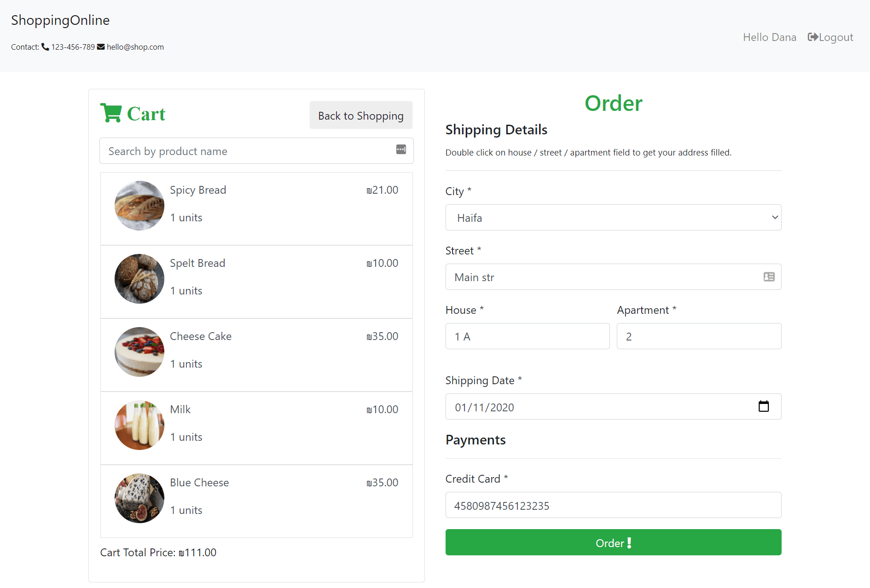This screenshot has height=588, width=870.
Task: Click the Apartment input field
Action: pyautogui.click(x=699, y=336)
